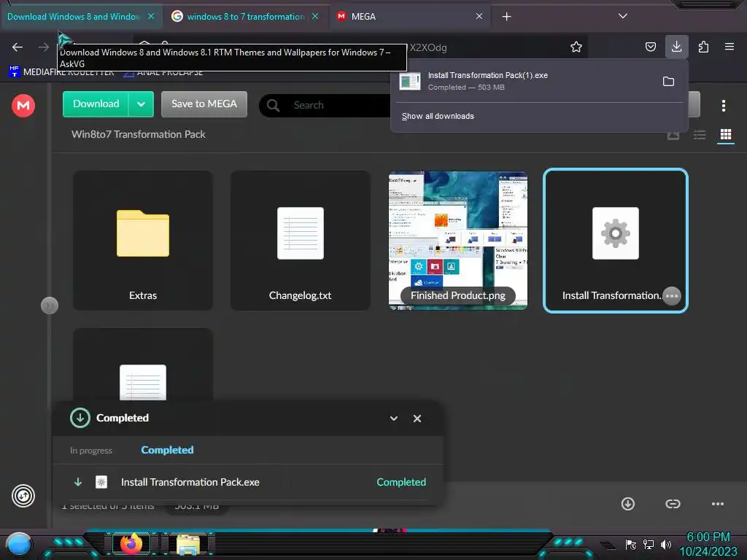The width and height of the screenshot is (747, 560).
Task: Open Firefox downloads toolbar button
Action: click(x=676, y=47)
